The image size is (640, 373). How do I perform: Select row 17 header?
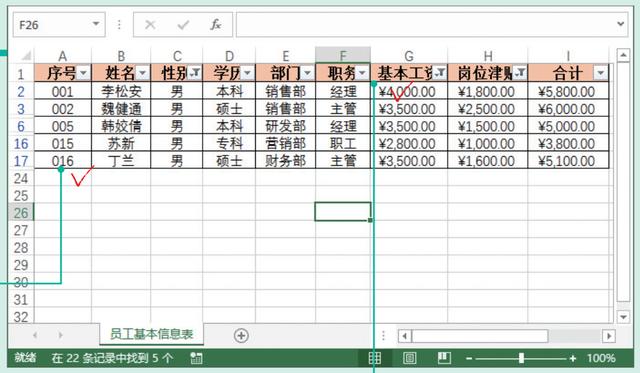21,161
